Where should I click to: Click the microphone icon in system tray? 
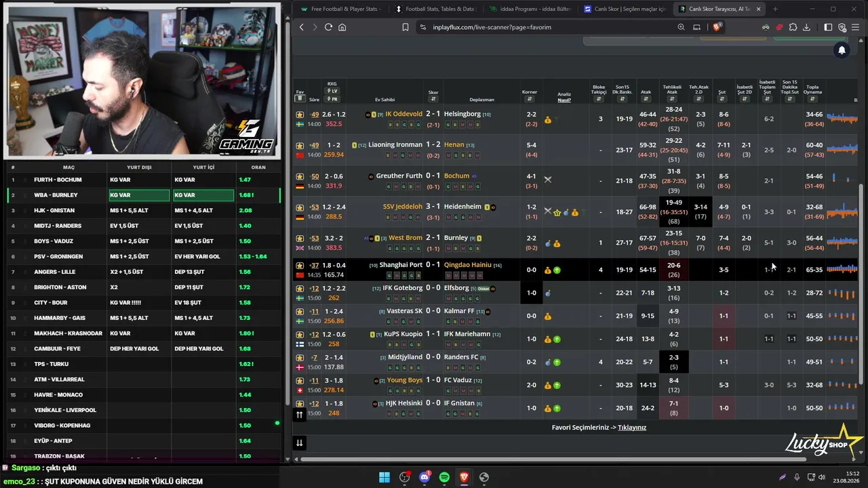(797, 477)
